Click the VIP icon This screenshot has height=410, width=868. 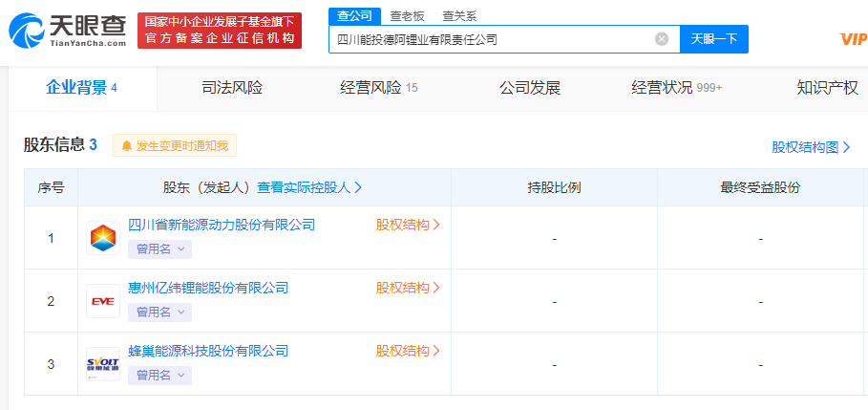[x=852, y=39]
